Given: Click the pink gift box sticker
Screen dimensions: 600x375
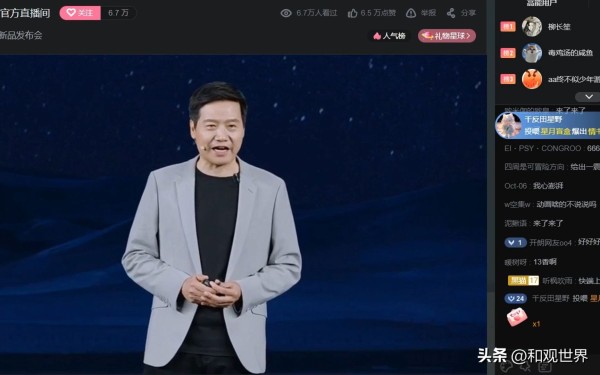Looking at the screenshot, I should pos(517,317).
